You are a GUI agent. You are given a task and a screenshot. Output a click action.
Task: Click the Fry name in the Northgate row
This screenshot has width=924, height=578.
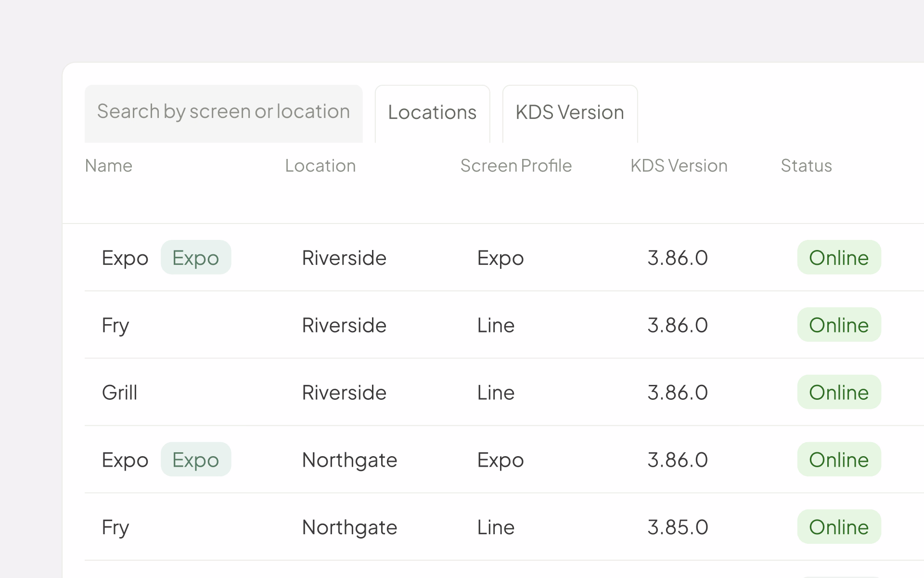click(115, 528)
